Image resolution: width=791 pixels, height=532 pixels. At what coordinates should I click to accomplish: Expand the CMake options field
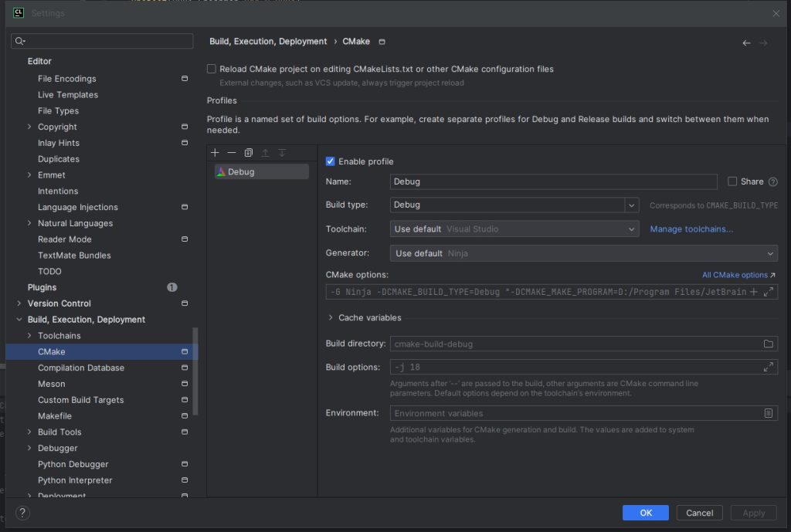[769, 292]
